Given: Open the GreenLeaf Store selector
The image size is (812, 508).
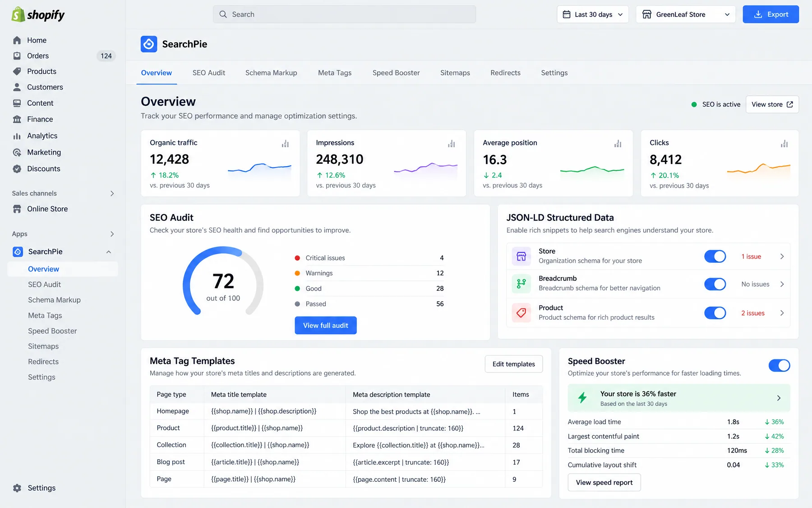Looking at the screenshot, I should 686,14.
